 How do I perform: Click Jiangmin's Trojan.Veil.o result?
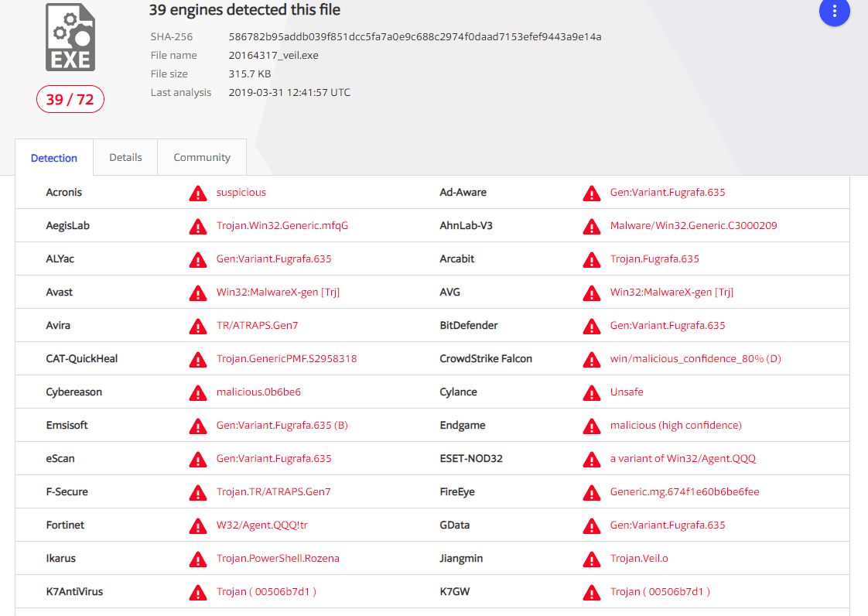point(639,558)
